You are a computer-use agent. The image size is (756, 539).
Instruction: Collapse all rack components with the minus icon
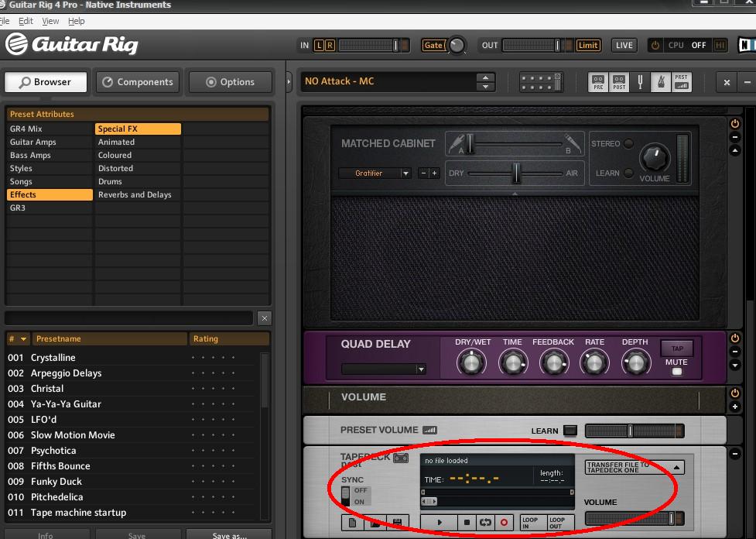pos(747,83)
